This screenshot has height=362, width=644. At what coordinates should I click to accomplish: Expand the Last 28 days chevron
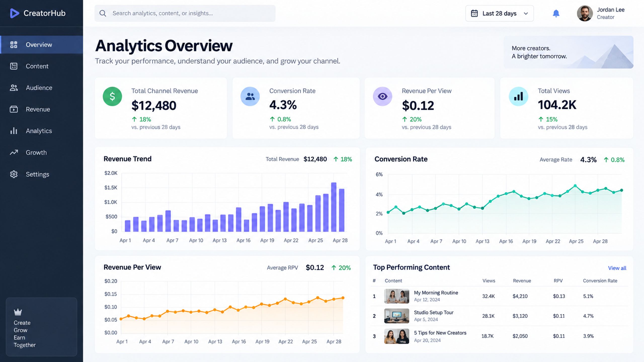click(526, 14)
